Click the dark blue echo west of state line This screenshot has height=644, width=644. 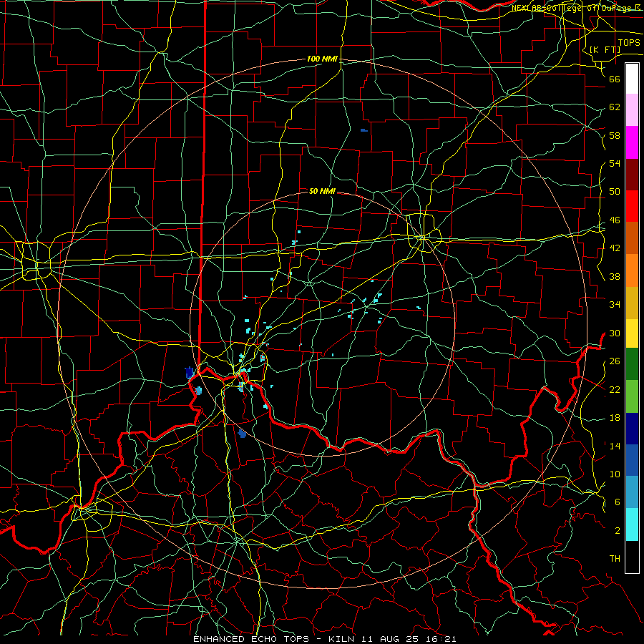(189, 372)
